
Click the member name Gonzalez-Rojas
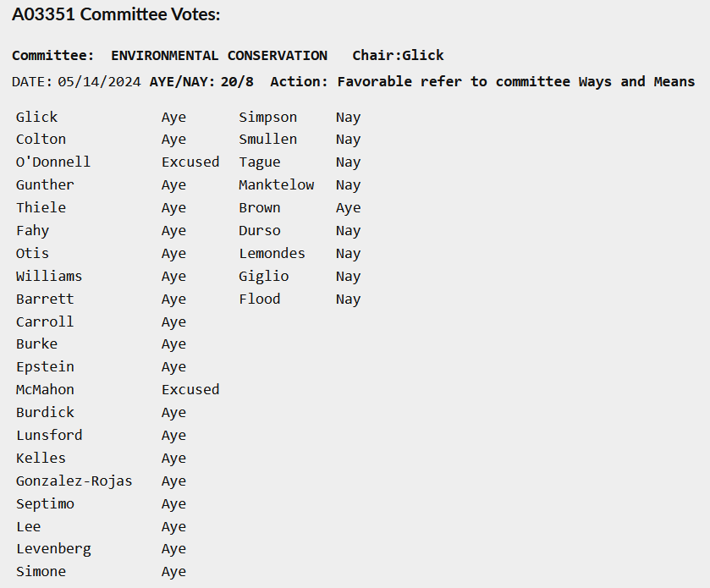click(74, 481)
